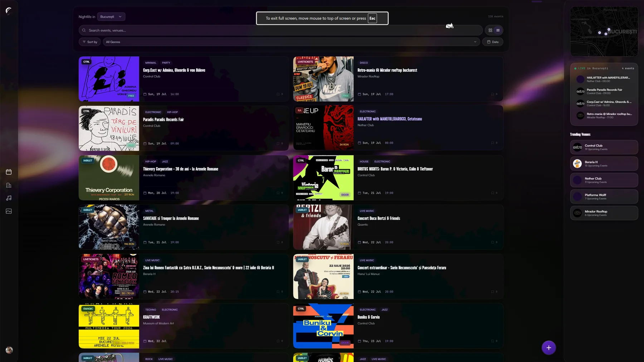Click the Trending Venues heading
Image resolution: width=644 pixels, height=362 pixels.
(580, 134)
